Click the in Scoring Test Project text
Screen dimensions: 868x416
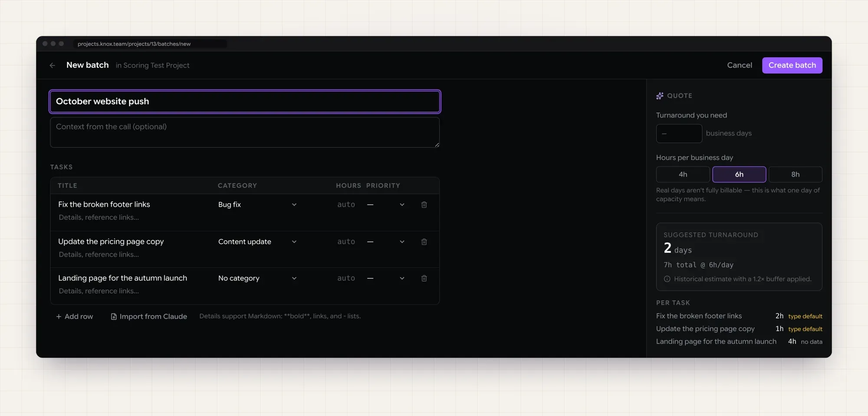point(152,65)
